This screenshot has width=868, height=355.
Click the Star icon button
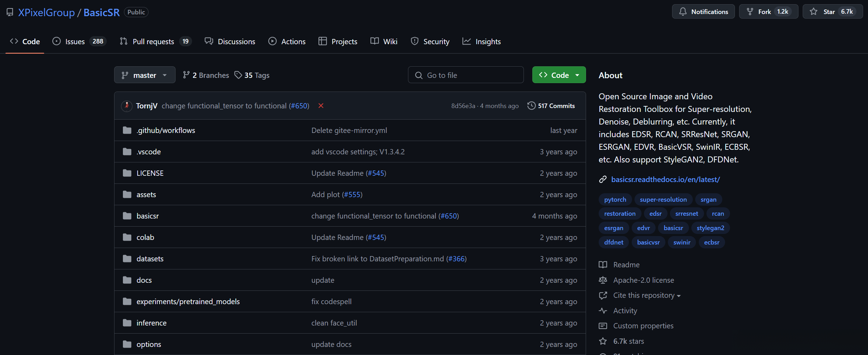[814, 12]
